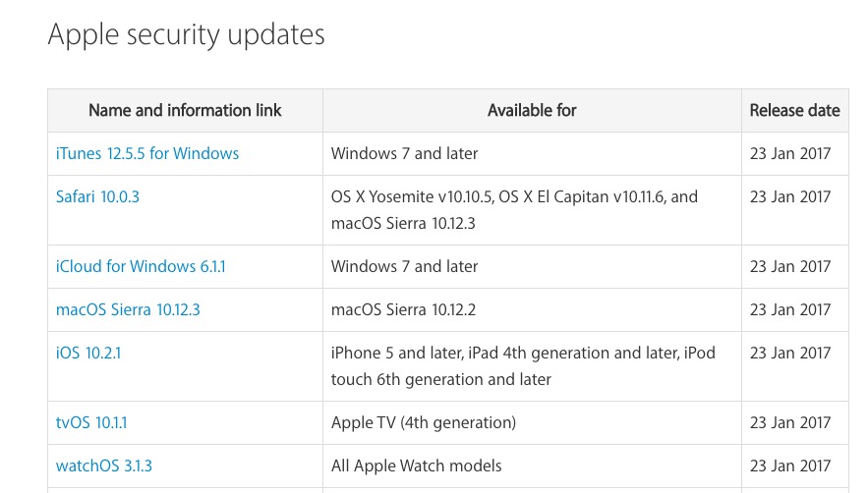868x493 pixels.
Task: Follow the watchOS 3.1.3 link
Action: coord(104,466)
